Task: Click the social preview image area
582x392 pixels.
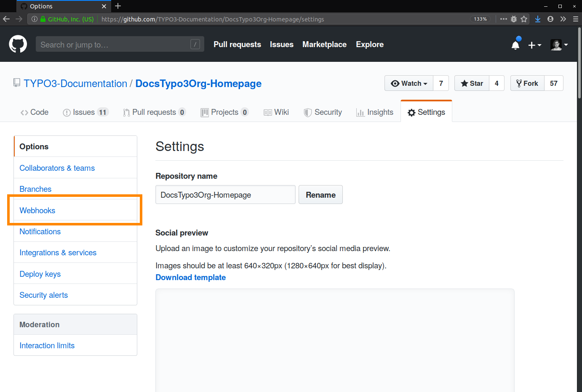Action: click(335, 340)
